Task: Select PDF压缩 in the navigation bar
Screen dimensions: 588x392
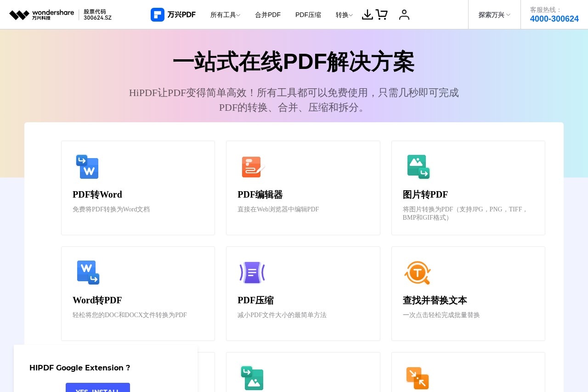Action: point(308,14)
